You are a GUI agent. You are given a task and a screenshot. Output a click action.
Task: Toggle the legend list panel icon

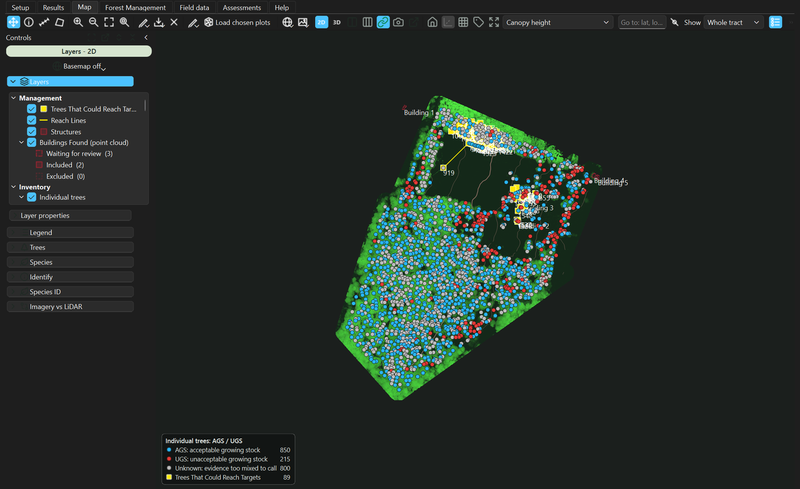776,22
